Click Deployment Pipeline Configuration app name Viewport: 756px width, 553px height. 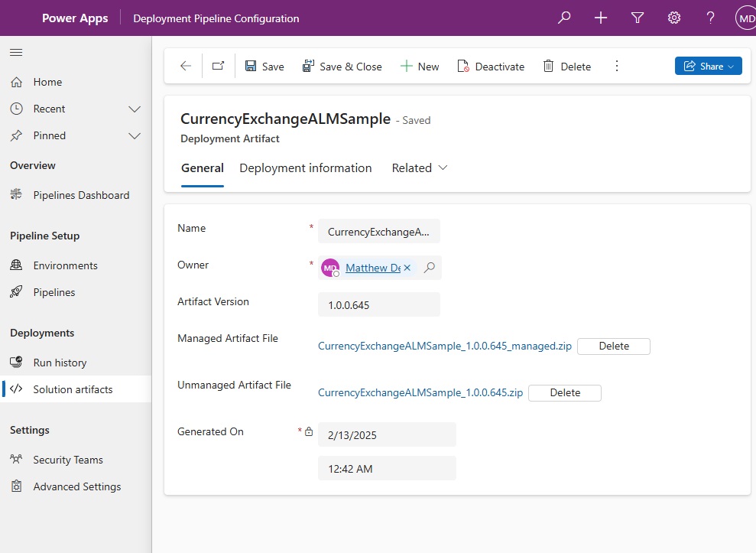tap(216, 18)
